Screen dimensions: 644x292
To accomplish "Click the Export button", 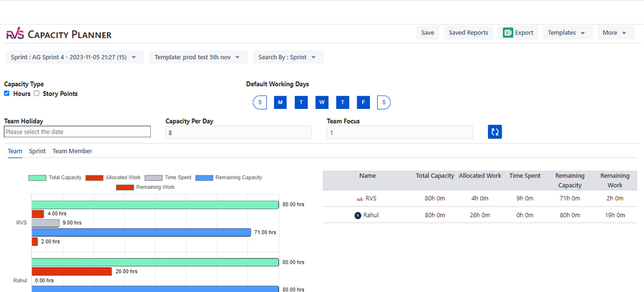I will 518,32.
